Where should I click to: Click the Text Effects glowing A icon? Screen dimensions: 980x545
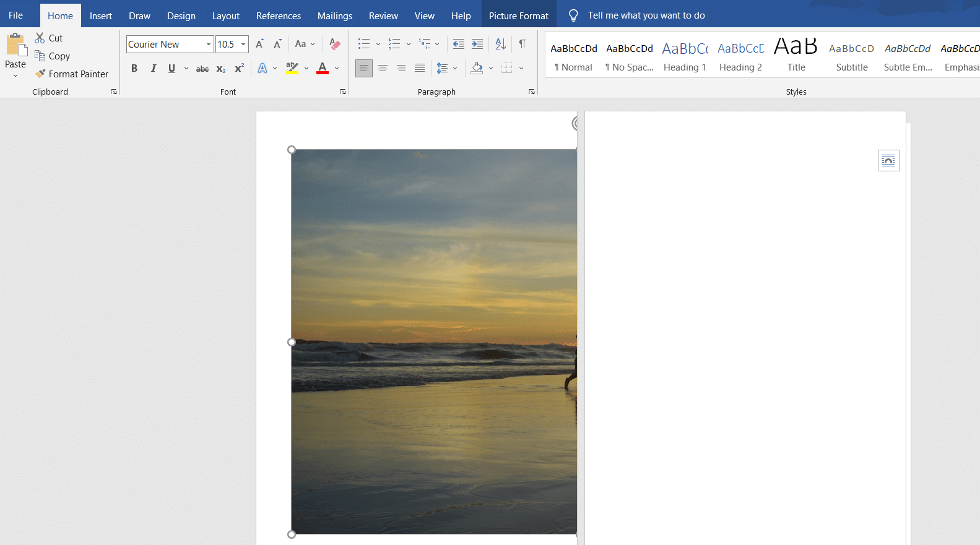[x=262, y=68]
